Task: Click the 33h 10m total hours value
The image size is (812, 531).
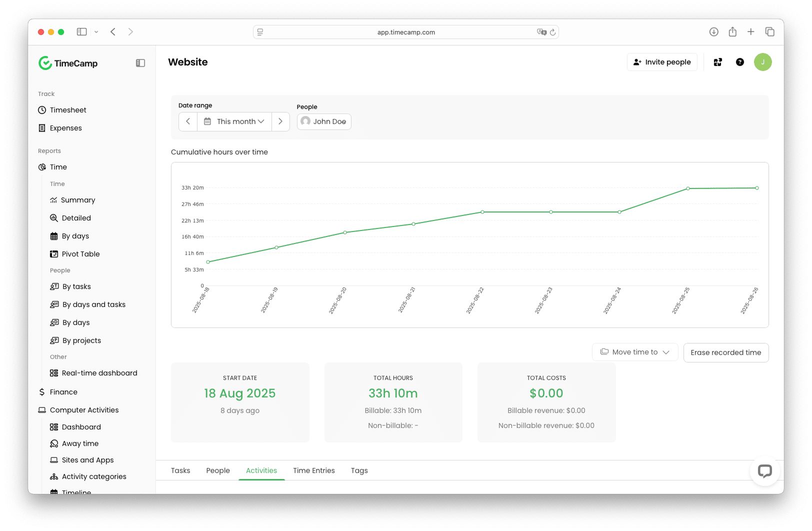Action: [393, 393]
